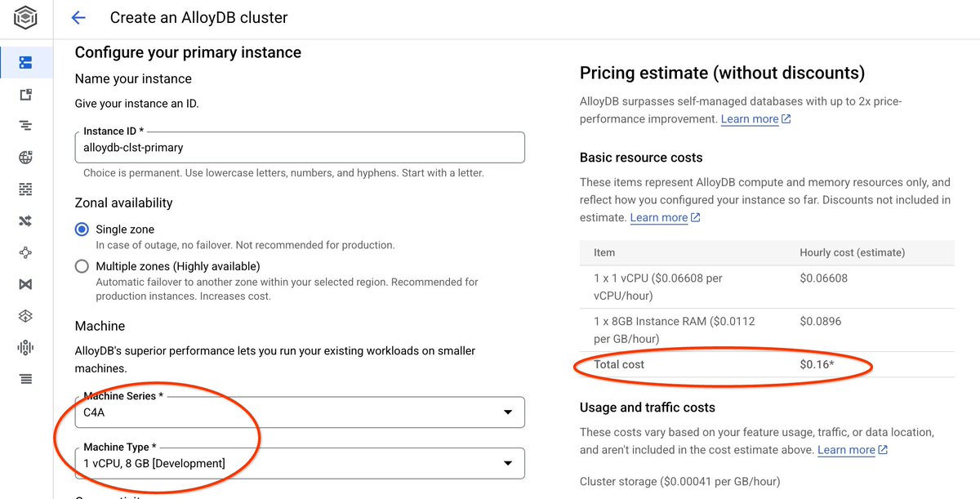Open the globe sidebar icon
The width and height of the screenshot is (980, 499).
click(x=26, y=158)
